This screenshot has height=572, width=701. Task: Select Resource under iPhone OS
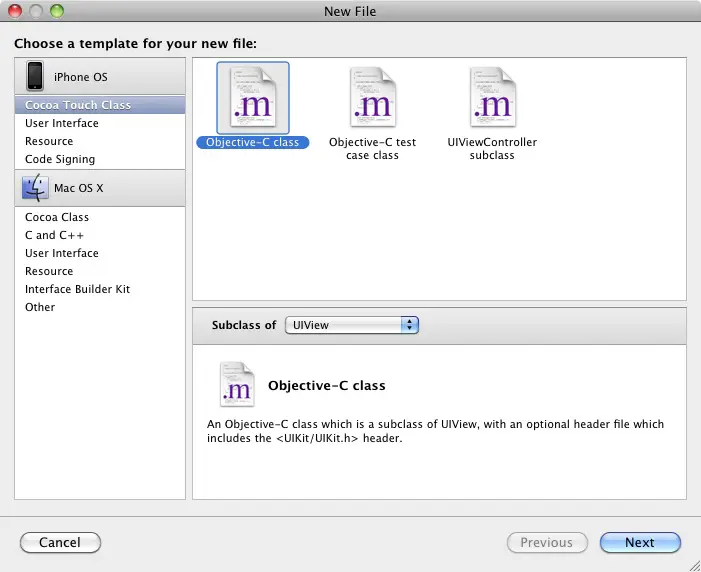click(x=100, y=141)
